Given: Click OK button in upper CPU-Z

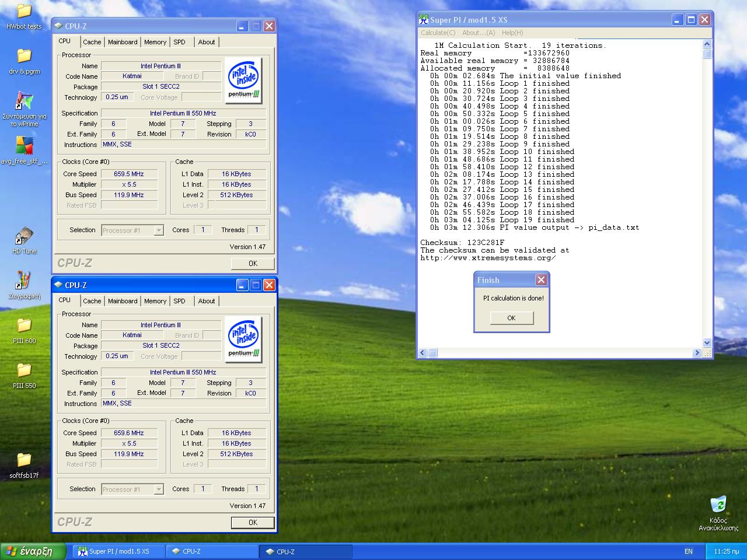Looking at the screenshot, I should point(253,264).
